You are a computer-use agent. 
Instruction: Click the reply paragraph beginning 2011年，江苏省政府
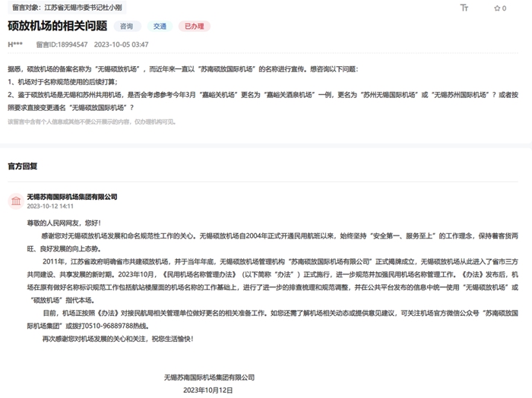[x=272, y=281]
